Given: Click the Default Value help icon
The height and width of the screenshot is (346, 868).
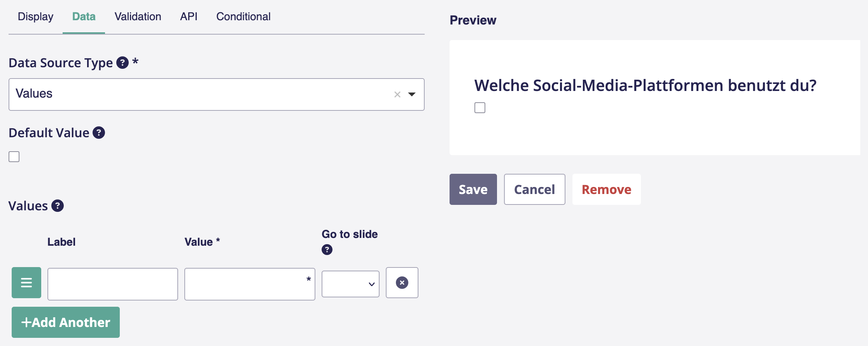Looking at the screenshot, I should coord(99,133).
